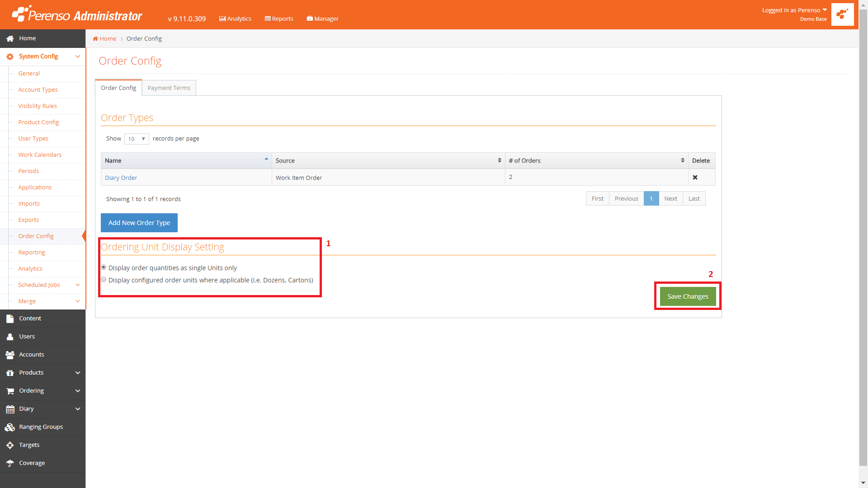Select display configured order units option

coord(104,280)
